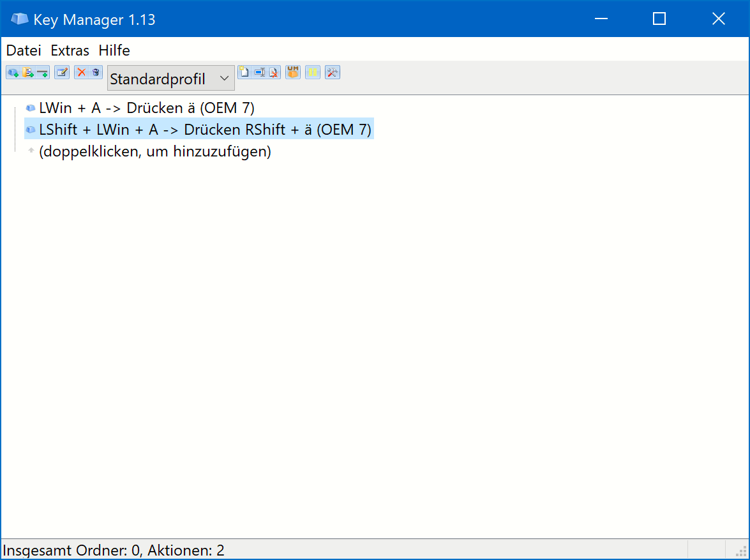Click the edit action pencil icon
This screenshot has height=560, width=750.
62,72
